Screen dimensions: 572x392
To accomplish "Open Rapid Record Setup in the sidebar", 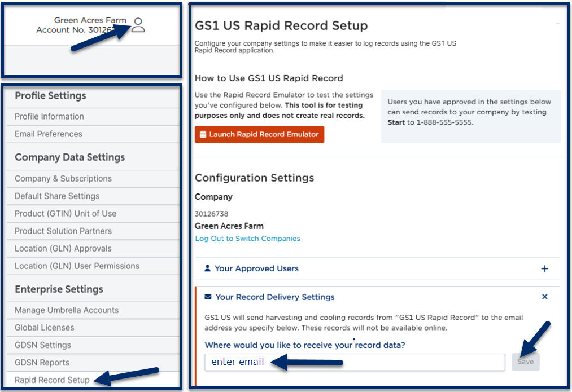I will [52, 380].
